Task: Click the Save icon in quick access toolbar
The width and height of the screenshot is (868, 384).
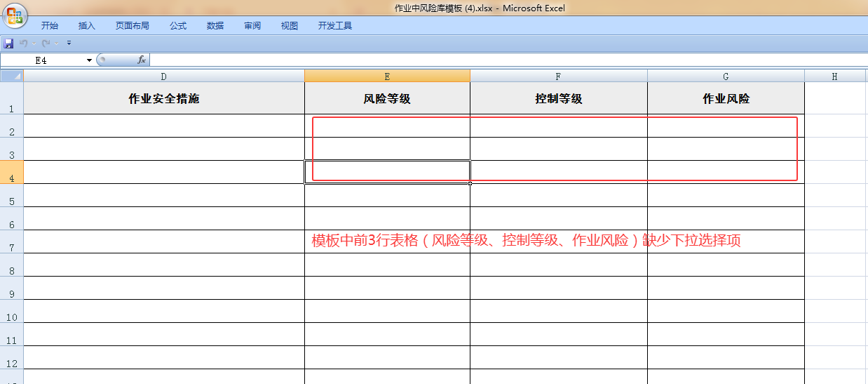Action: (x=8, y=44)
